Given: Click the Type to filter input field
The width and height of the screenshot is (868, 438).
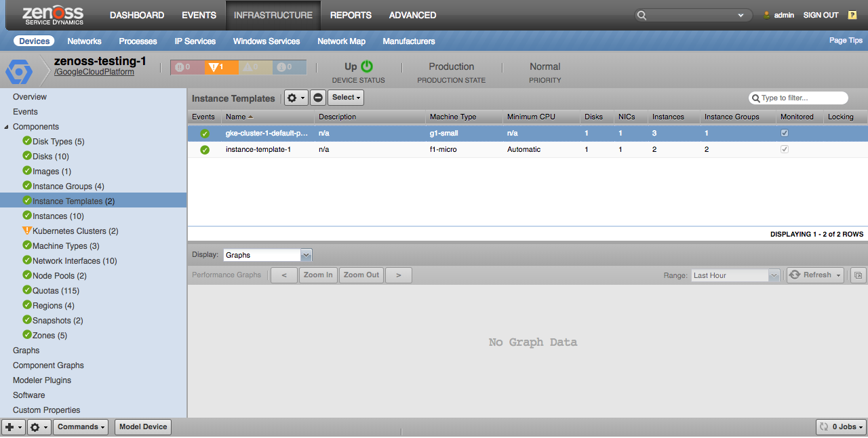Looking at the screenshot, I should [x=798, y=98].
